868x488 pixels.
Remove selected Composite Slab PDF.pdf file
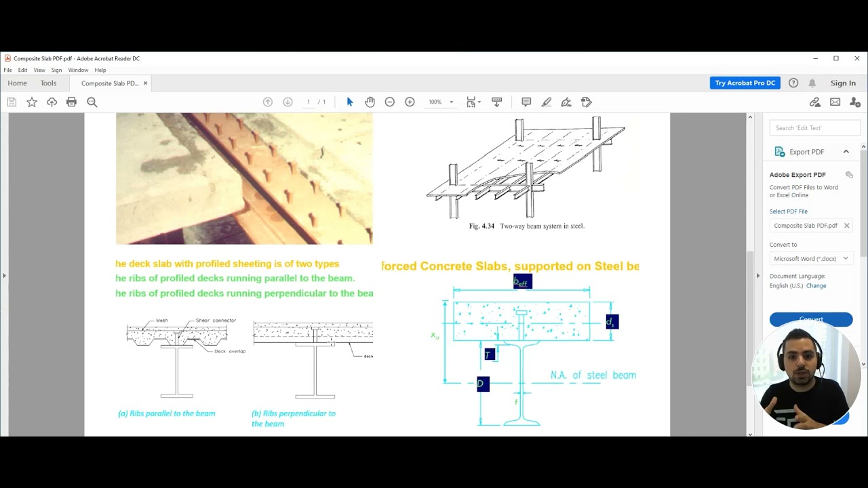click(846, 226)
